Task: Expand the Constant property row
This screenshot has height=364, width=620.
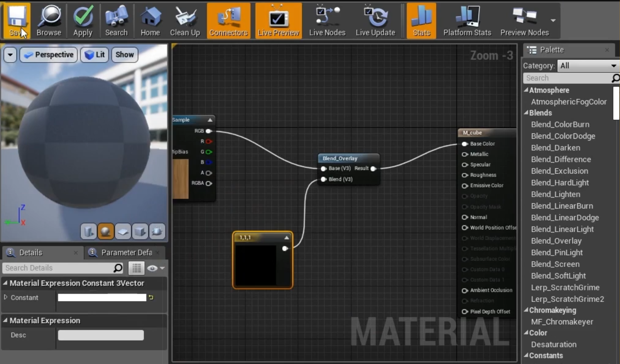Action: click(x=6, y=297)
